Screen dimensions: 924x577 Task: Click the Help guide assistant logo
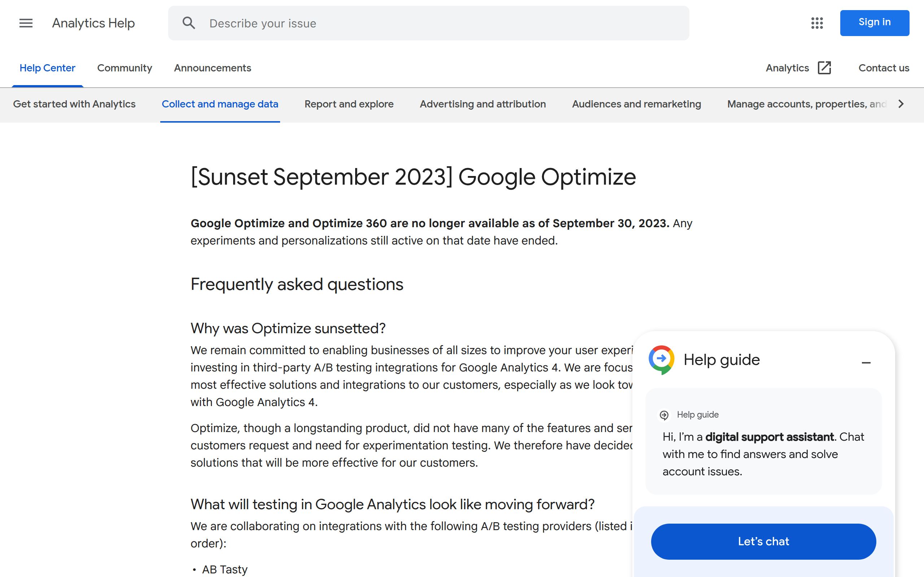click(662, 359)
